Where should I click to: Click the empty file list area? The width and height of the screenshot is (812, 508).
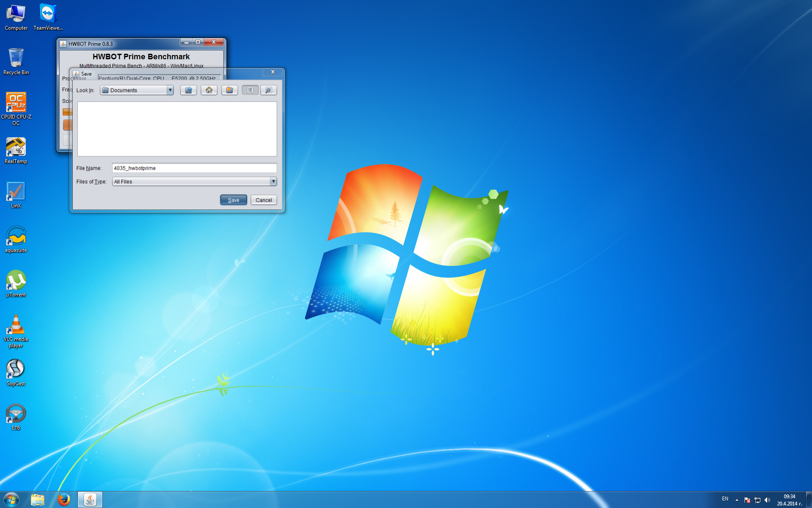coord(177,129)
